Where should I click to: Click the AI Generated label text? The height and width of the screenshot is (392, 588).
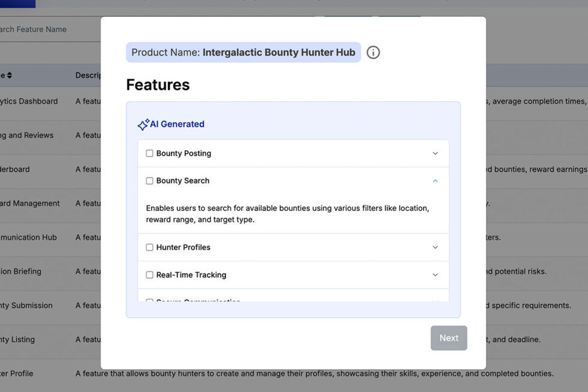coord(177,124)
